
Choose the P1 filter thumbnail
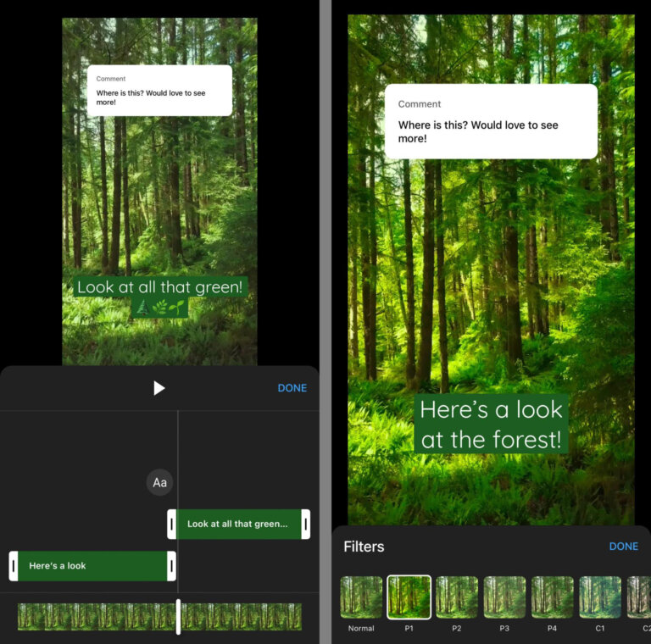click(x=409, y=597)
